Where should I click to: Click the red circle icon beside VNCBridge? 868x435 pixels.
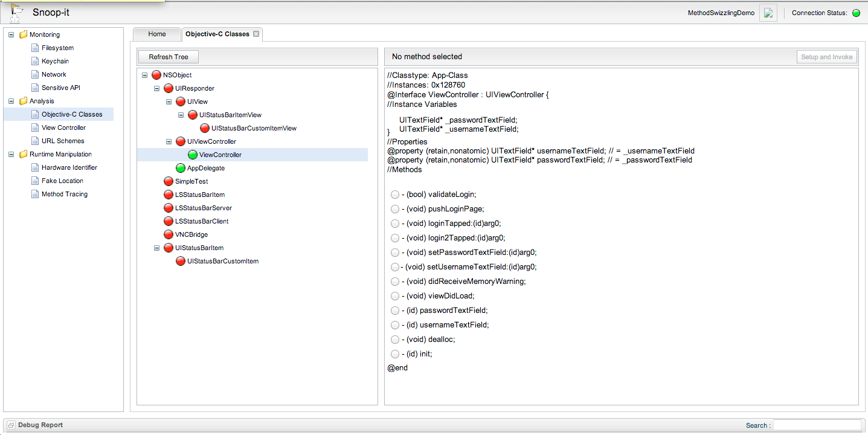(169, 234)
